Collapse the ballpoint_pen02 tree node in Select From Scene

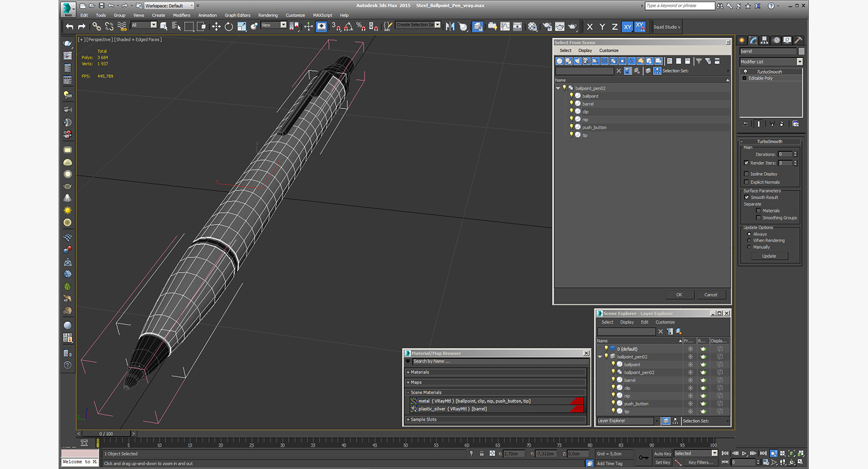point(558,88)
